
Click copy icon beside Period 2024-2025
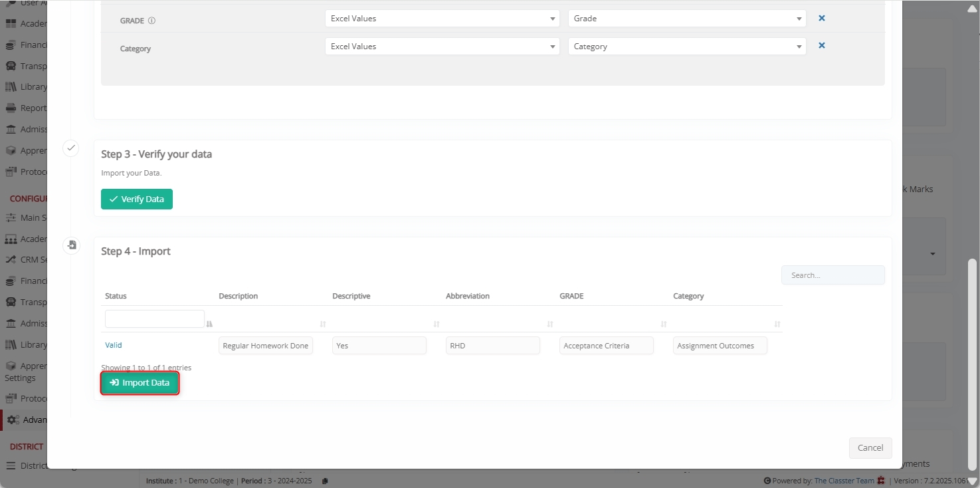325,481
